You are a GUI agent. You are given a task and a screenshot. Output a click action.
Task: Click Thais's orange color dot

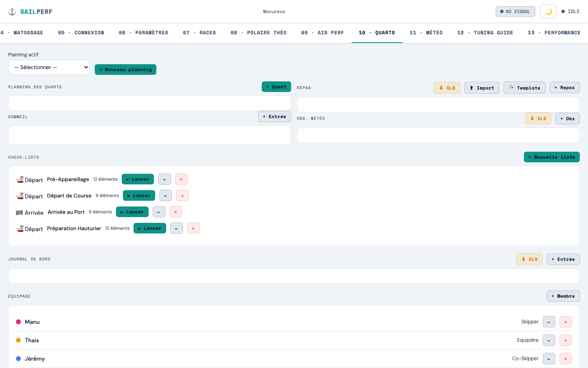(x=18, y=340)
